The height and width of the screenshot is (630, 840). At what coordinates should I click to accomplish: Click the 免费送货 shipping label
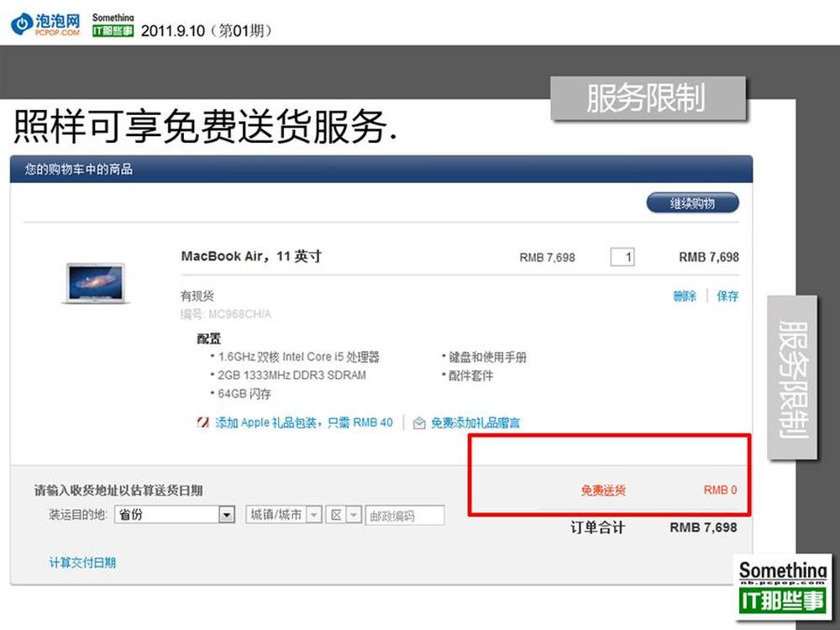603,491
